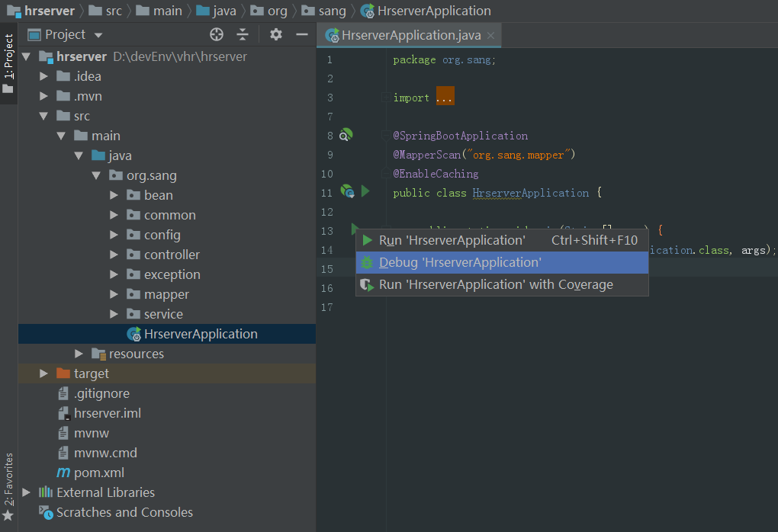Screen dimensions: 778x532
Task: Expand the target folder
Action: point(44,373)
